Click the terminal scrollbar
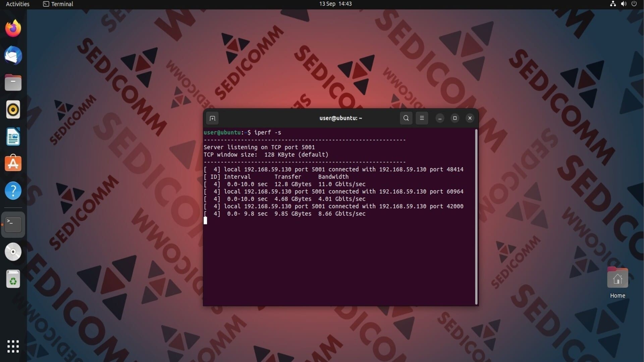Image resolution: width=644 pixels, height=362 pixels. (x=476, y=217)
